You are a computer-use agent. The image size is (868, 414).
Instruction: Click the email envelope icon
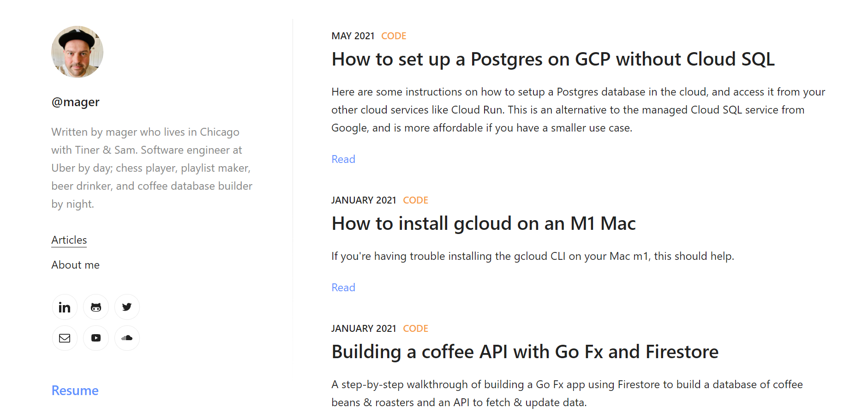pos(65,338)
